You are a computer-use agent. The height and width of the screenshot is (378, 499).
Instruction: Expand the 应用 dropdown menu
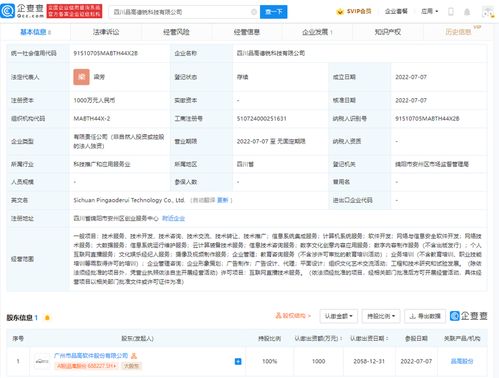[x=429, y=11]
